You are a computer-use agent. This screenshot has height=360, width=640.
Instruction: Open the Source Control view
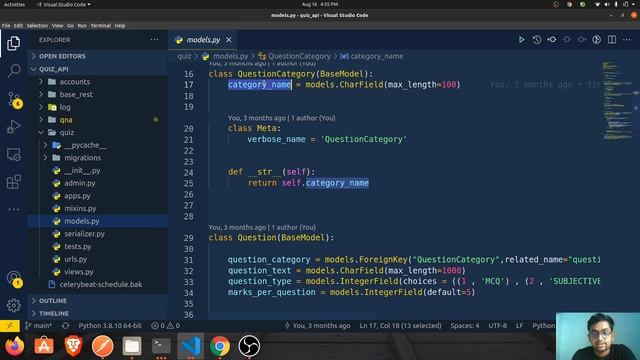click(13, 99)
